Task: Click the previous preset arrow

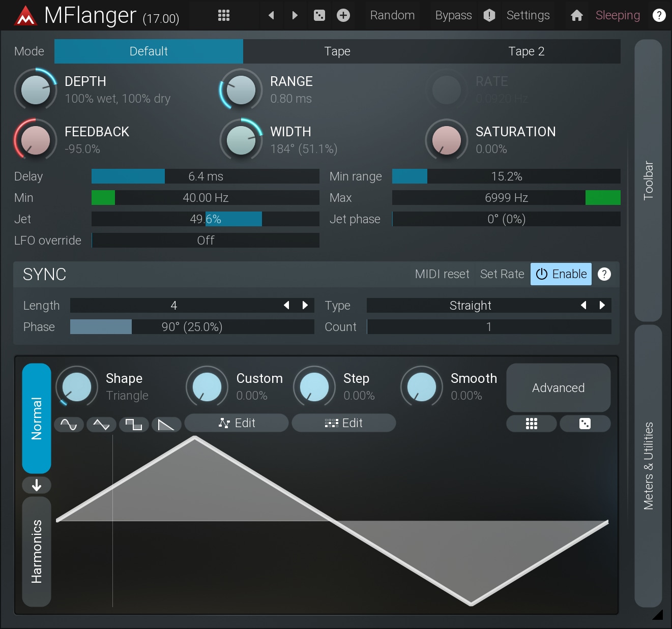Action: click(271, 15)
